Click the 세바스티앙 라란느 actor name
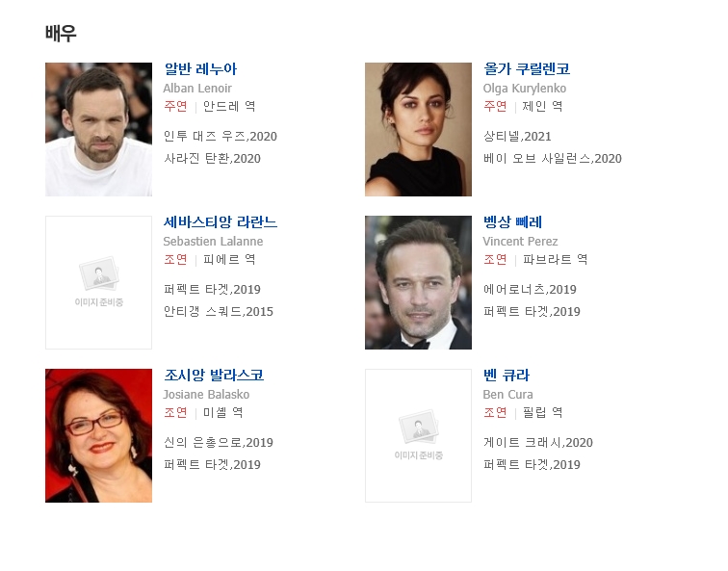Viewport: 728px width, 571px height. (x=221, y=222)
